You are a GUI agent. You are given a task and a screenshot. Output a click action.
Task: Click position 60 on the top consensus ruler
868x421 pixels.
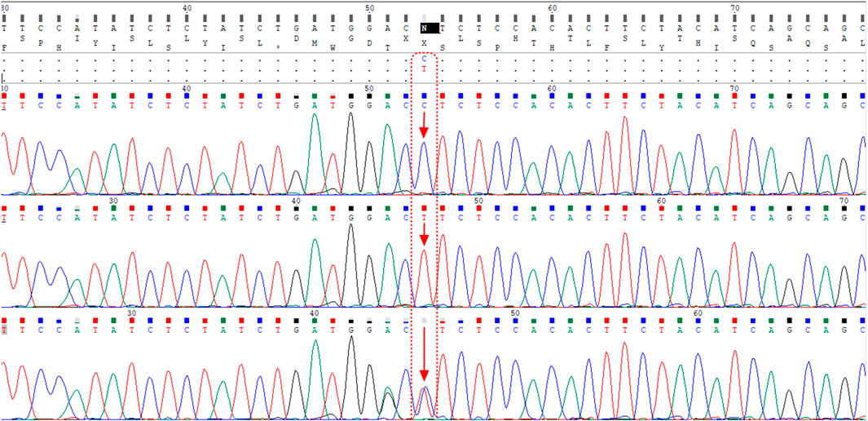[x=552, y=8]
